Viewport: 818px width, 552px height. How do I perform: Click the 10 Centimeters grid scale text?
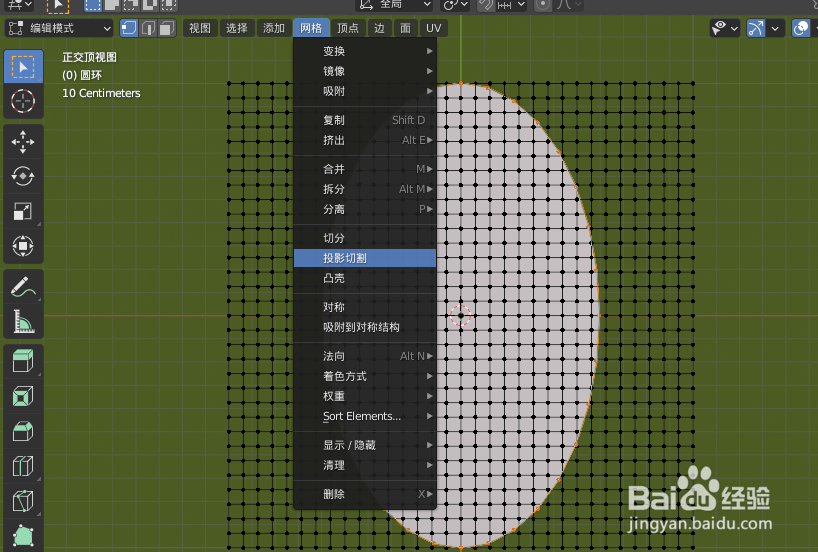[101, 93]
